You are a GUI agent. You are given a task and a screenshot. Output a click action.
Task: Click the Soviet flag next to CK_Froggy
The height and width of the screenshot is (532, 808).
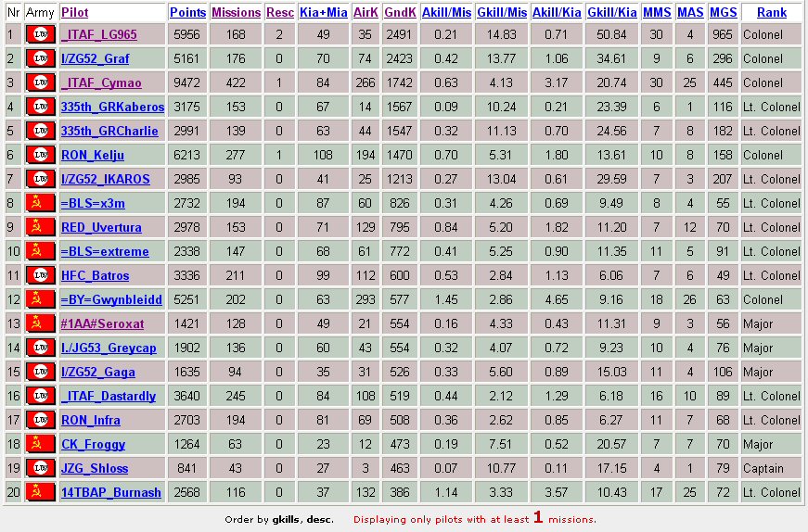pos(40,444)
